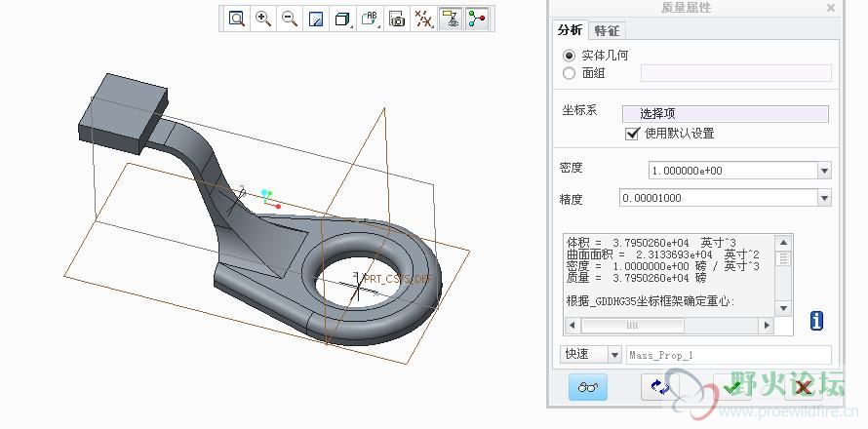This screenshot has height=429, width=868.
Task: Click the horizontal scrollbar thumb in results
Action: tap(632, 326)
